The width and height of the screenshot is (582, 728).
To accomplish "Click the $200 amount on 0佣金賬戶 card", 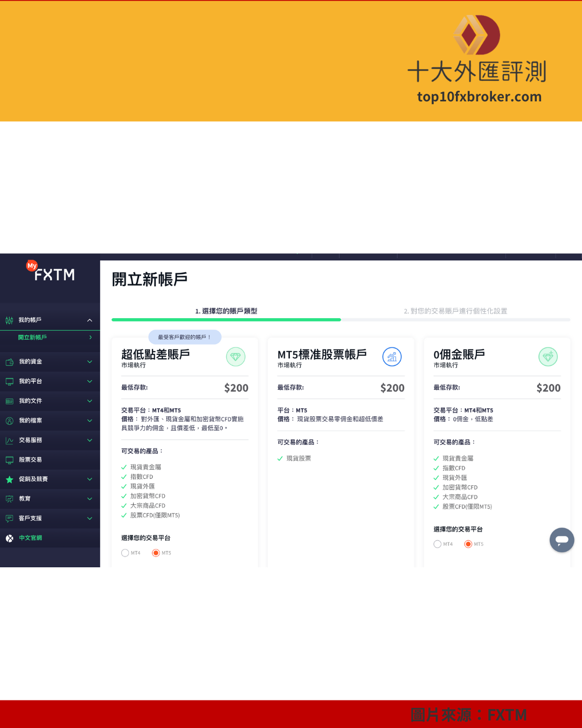I will [x=549, y=388].
